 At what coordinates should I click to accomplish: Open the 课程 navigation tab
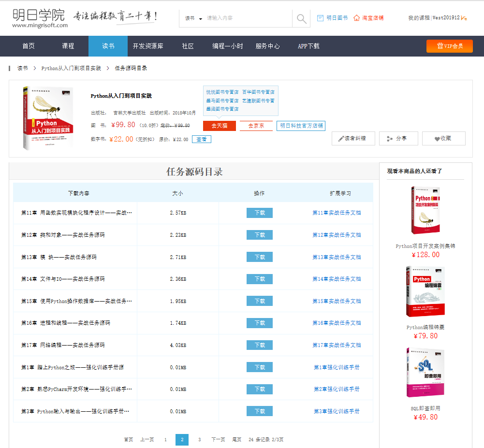[68, 46]
